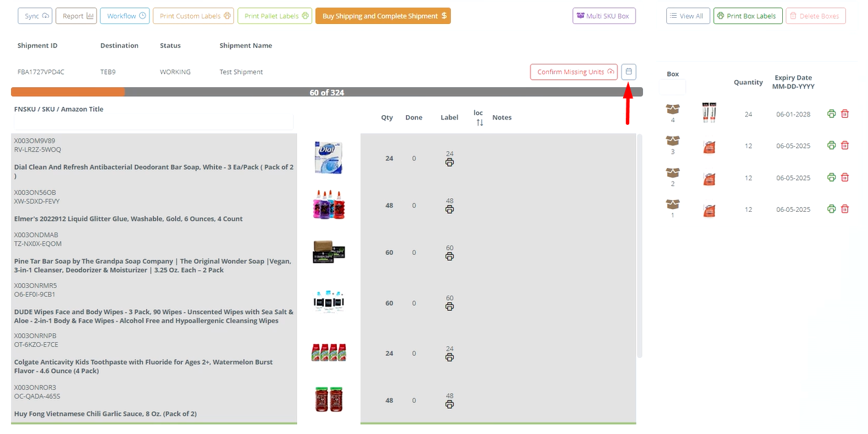This screenshot has height=434, width=868.
Task: Open the Workflow dropdown
Action: point(124,14)
